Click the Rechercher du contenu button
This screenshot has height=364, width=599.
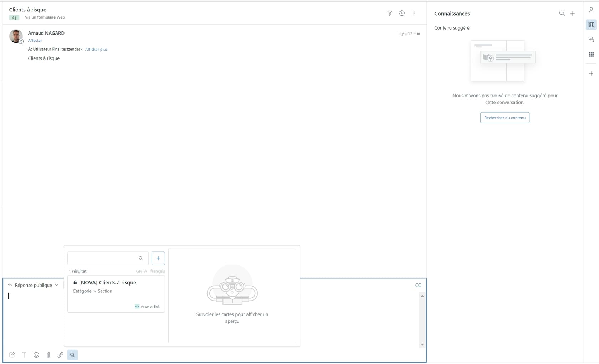[x=505, y=118]
